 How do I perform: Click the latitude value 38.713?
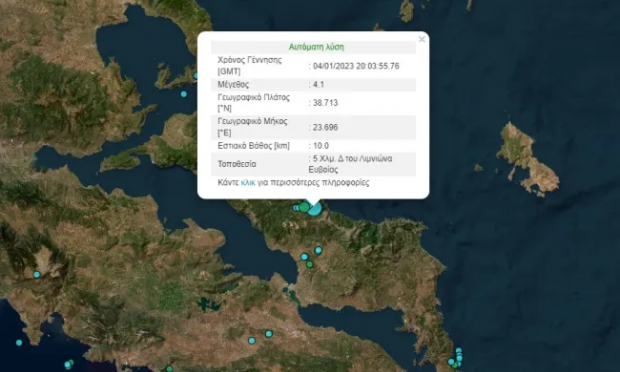pyautogui.click(x=325, y=103)
